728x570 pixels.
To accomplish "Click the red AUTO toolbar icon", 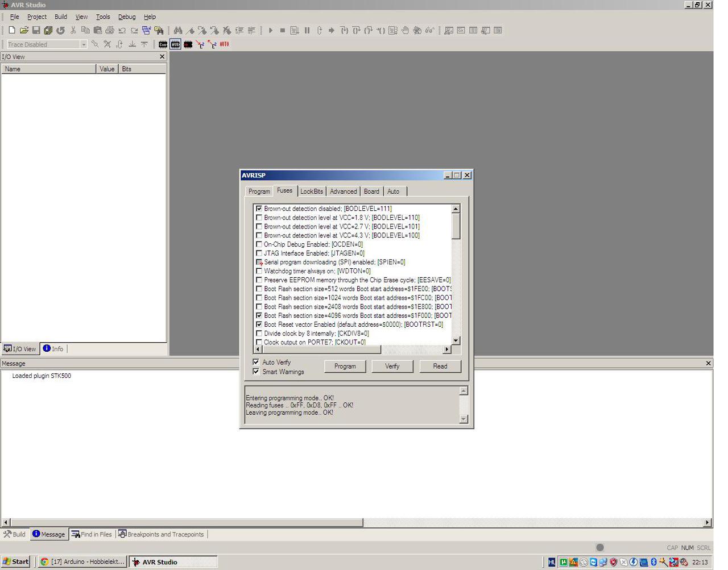I will coord(225,44).
